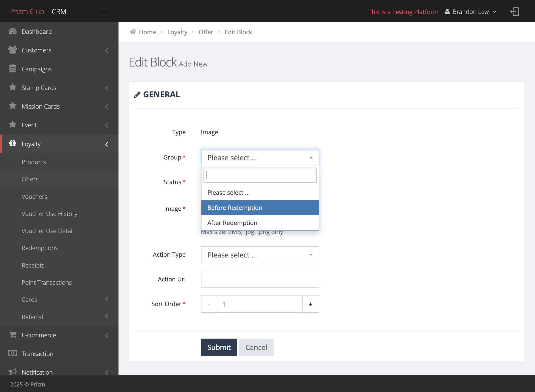This screenshot has height=392, width=535.
Task: Open the Brandon Law user menu
Action: pos(471,12)
